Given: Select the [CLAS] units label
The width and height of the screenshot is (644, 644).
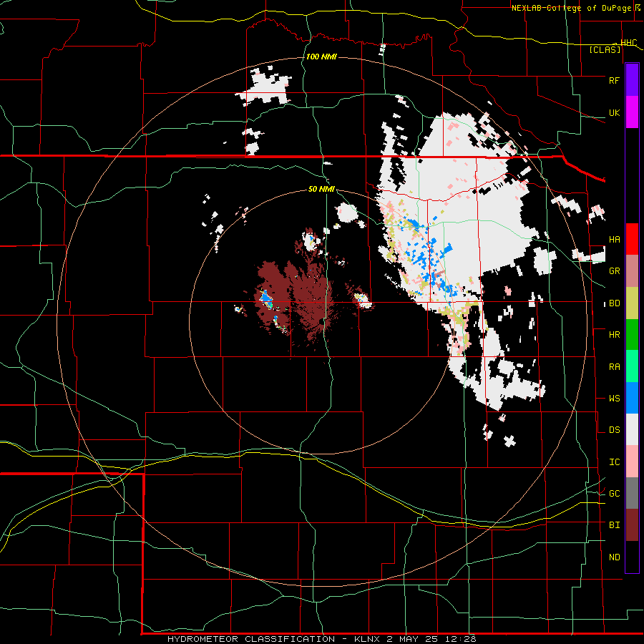Looking at the screenshot, I should click(x=605, y=50).
